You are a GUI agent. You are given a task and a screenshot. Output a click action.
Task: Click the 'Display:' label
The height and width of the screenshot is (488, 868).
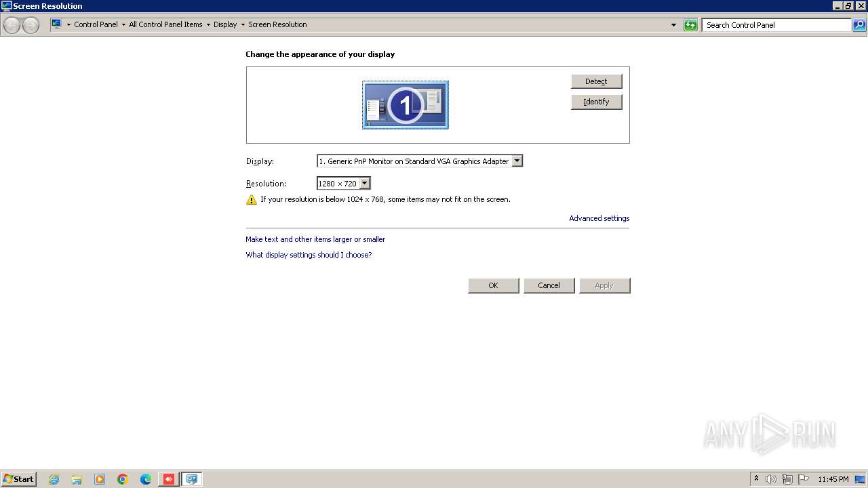260,161
